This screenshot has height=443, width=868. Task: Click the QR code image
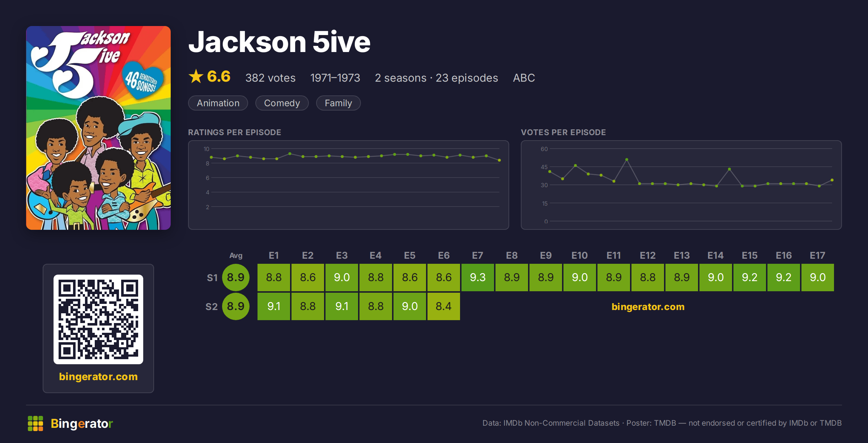[98, 319]
